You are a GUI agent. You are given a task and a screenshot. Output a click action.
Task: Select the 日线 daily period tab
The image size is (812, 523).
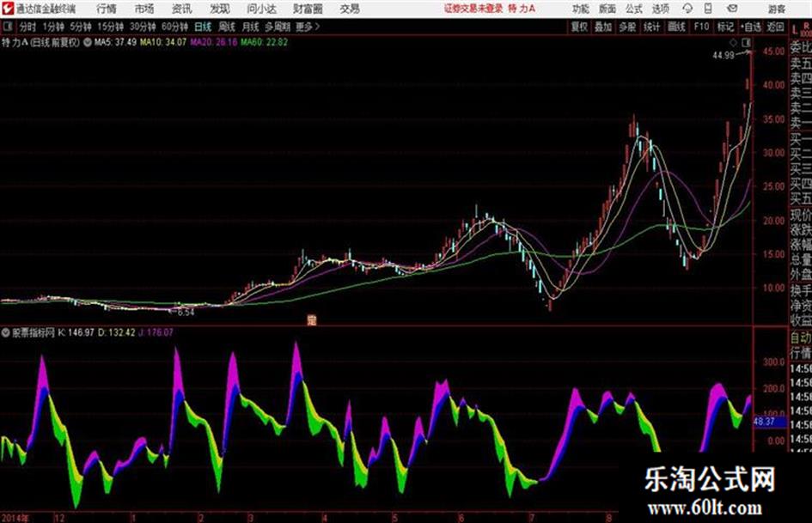pyautogui.click(x=203, y=27)
